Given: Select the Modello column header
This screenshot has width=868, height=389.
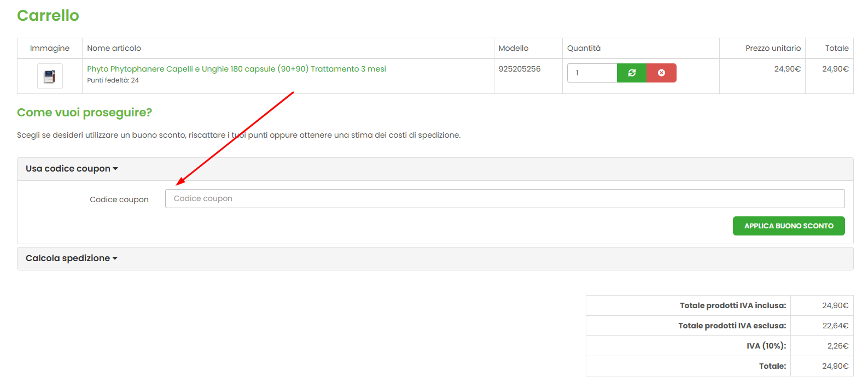Looking at the screenshot, I should click(513, 48).
